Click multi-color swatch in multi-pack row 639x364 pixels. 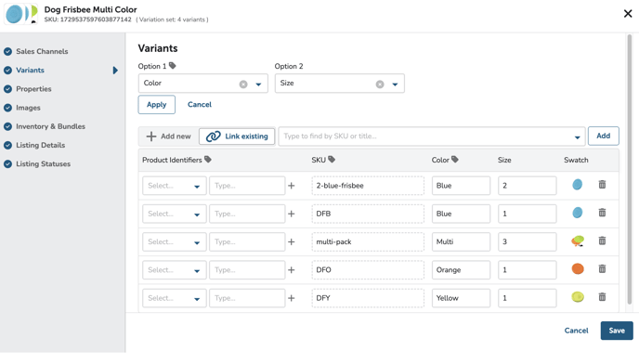578,240
